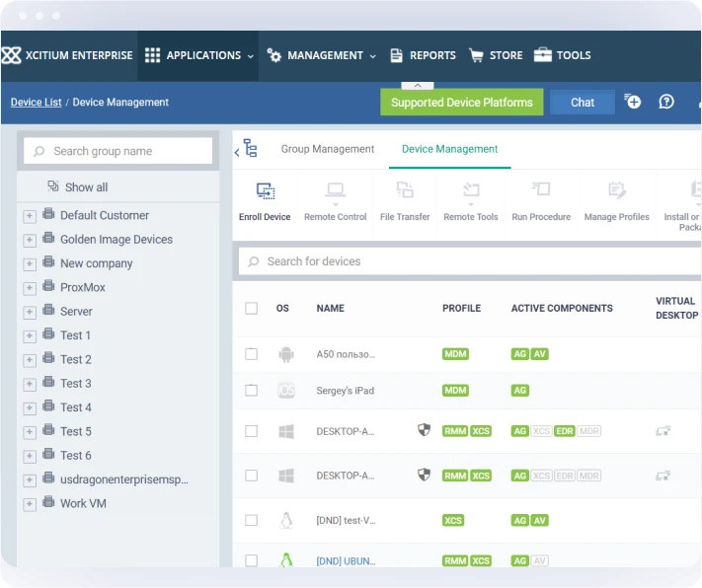Expand the ProxMox group
Screen dimensions: 702x588
30,288
